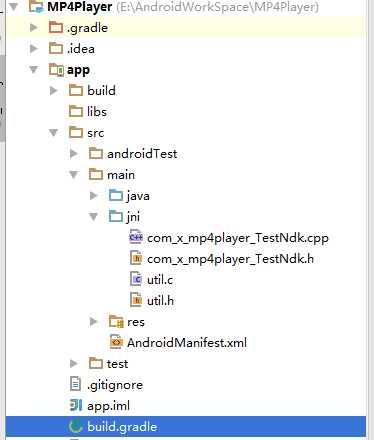Select the java folder name

point(138,196)
